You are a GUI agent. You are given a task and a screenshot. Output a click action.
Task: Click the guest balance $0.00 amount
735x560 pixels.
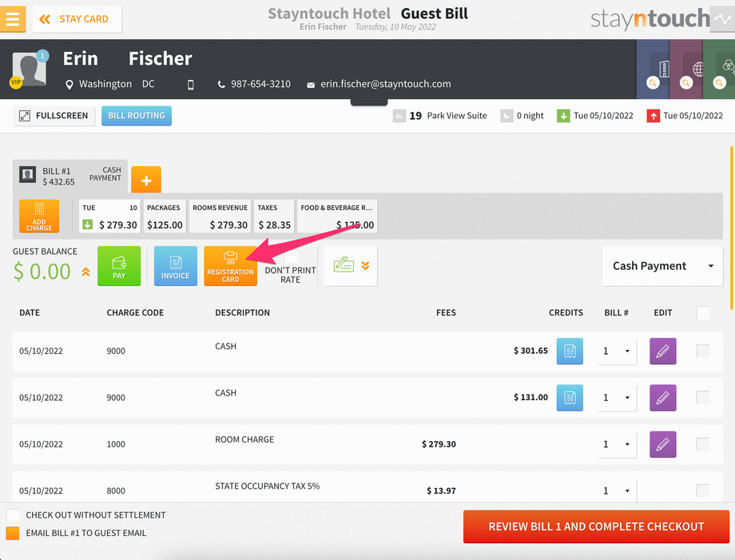click(42, 272)
